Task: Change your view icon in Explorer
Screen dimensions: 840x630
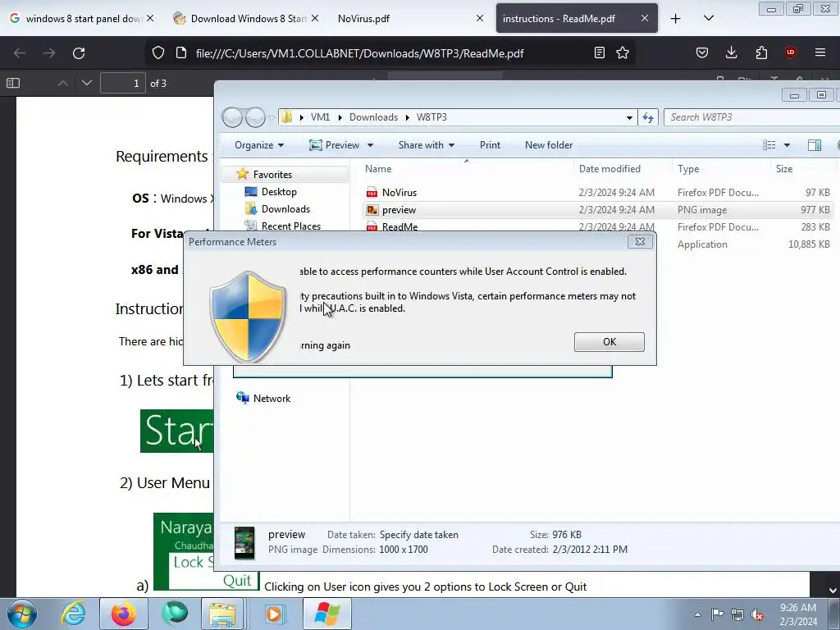Action: [769, 145]
